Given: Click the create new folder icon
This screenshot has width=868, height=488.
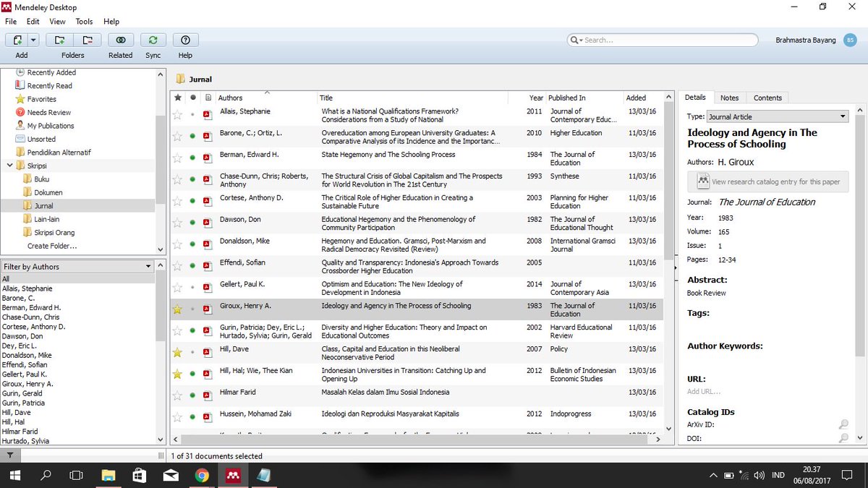Looking at the screenshot, I should [x=60, y=40].
